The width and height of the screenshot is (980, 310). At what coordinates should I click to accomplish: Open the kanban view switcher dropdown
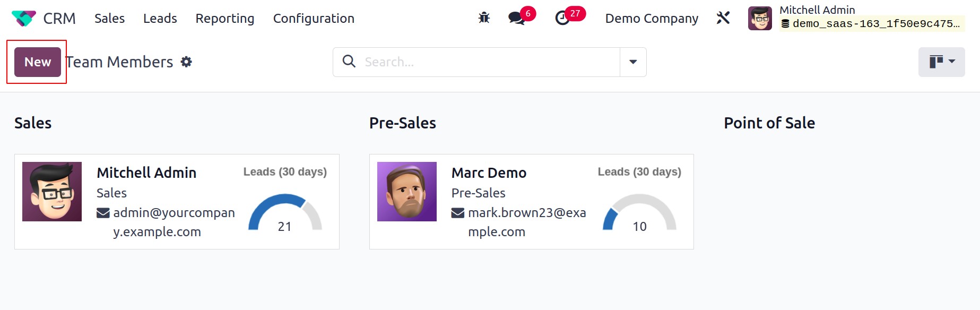(x=941, y=62)
